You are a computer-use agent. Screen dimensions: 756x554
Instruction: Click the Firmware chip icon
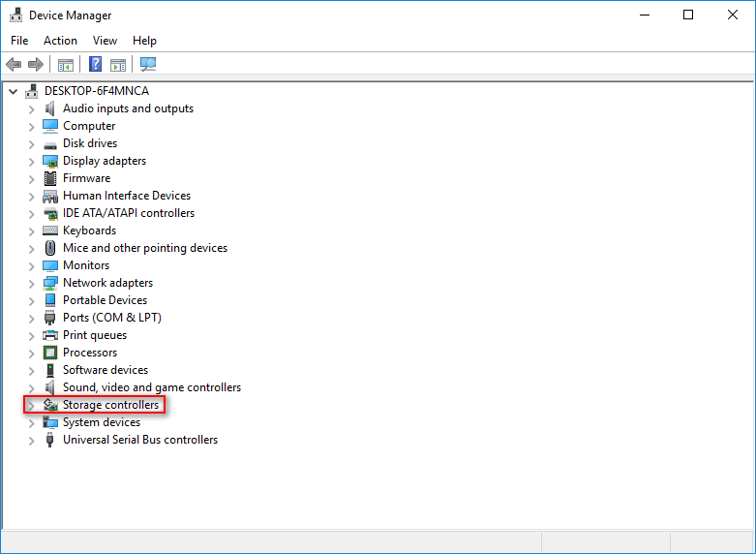[50, 178]
